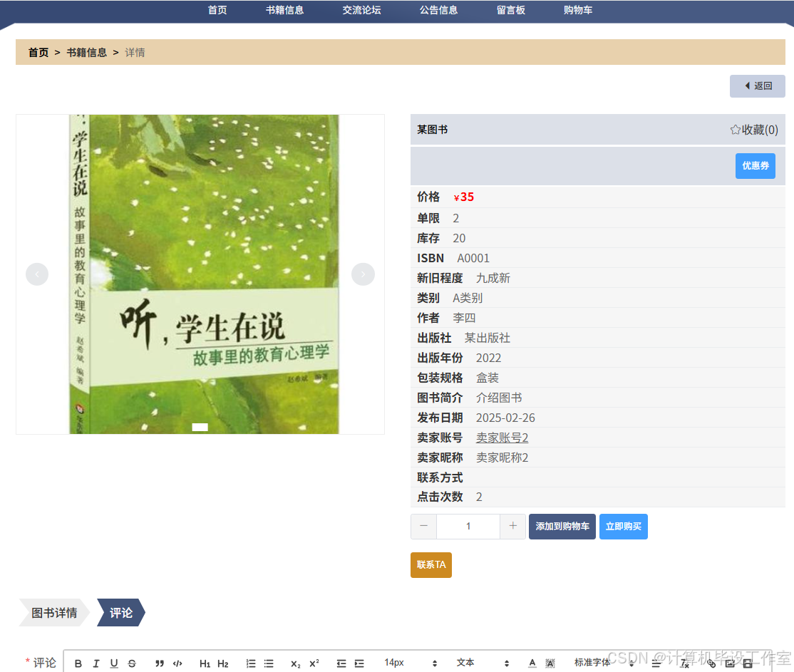Show previous book image in carousel
Screen dimensions: 794x672
37,274
